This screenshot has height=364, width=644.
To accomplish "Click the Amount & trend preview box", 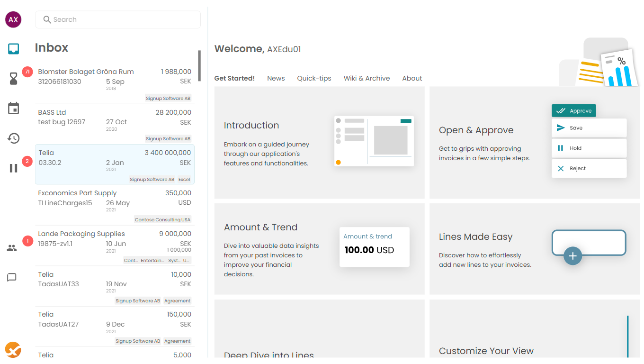I will 374,246.
